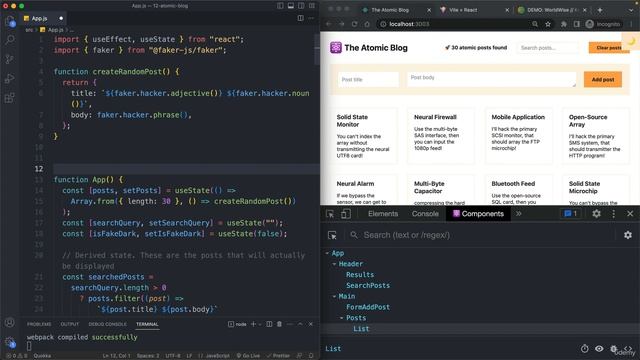Screen dimensions: 640x360
Task: Open the notifications bell in status bar
Action: 311,356
